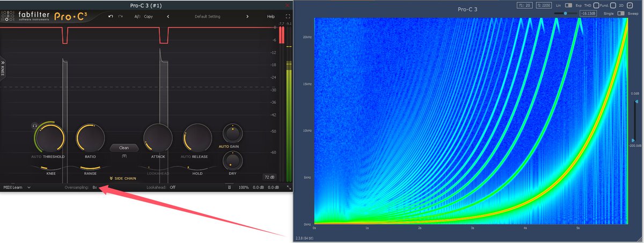This screenshot has height=243, width=644.
Task: Toggle audition headphone icon near Threshold
Action: coord(34,125)
